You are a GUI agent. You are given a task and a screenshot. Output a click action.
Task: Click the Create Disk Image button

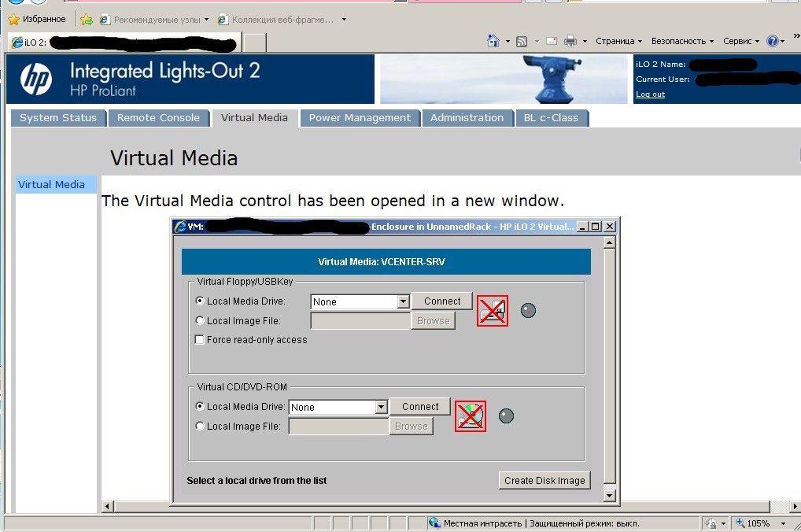click(544, 480)
